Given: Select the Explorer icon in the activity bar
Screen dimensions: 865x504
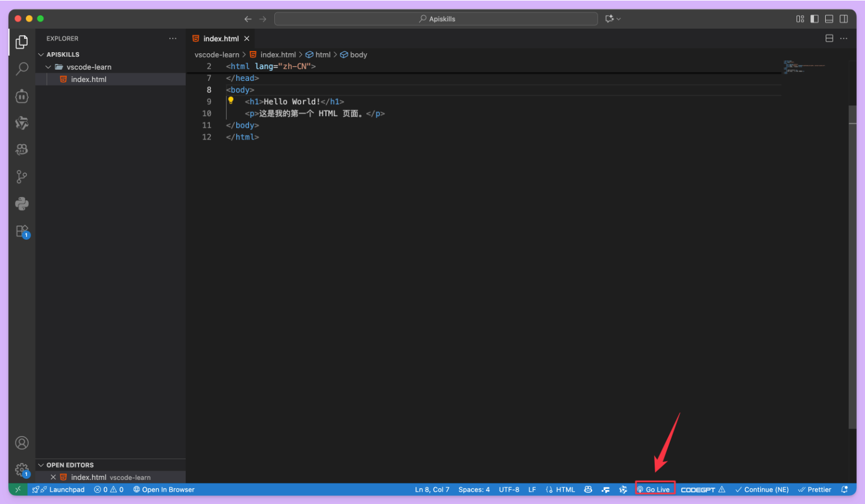Looking at the screenshot, I should (x=22, y=42).
